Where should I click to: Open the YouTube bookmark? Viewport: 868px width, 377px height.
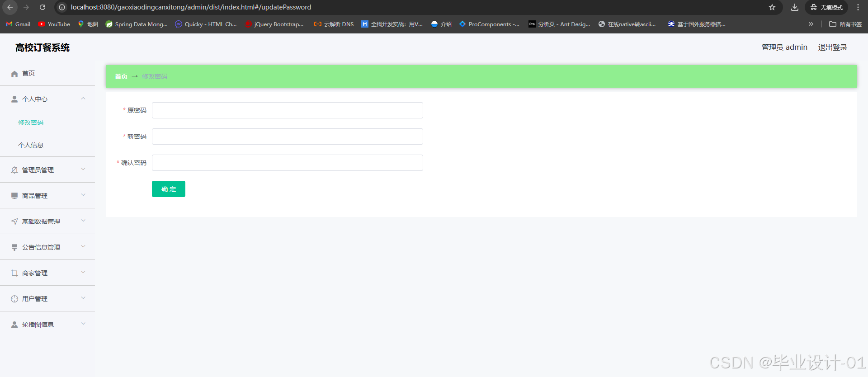click(x=54, y=24)
